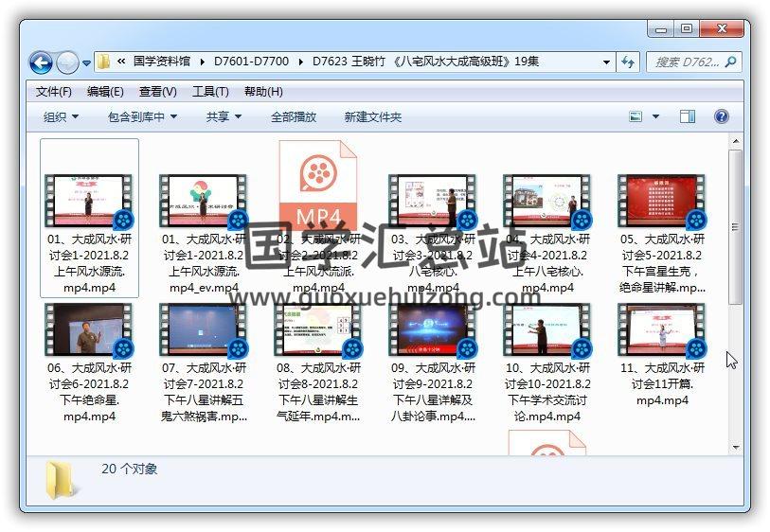Click the refresh icon beside address bar
Viewport: 770px width, 532px height.
click(x=628, y=62)
